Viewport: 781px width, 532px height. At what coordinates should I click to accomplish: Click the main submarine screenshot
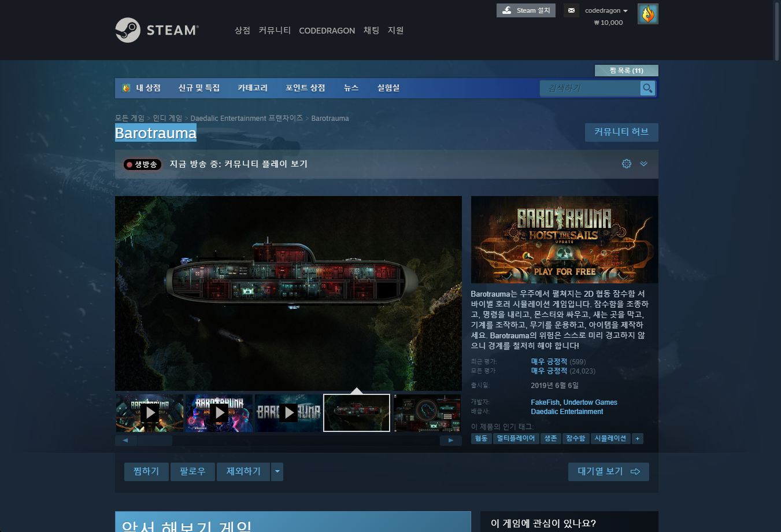pyautogui.click(x=288, y=293)
